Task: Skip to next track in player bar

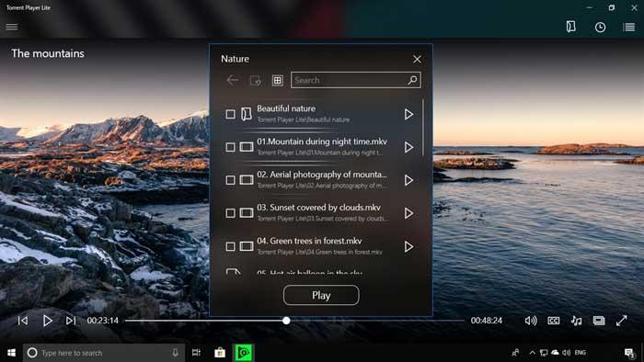Action: tap(71, 321)
